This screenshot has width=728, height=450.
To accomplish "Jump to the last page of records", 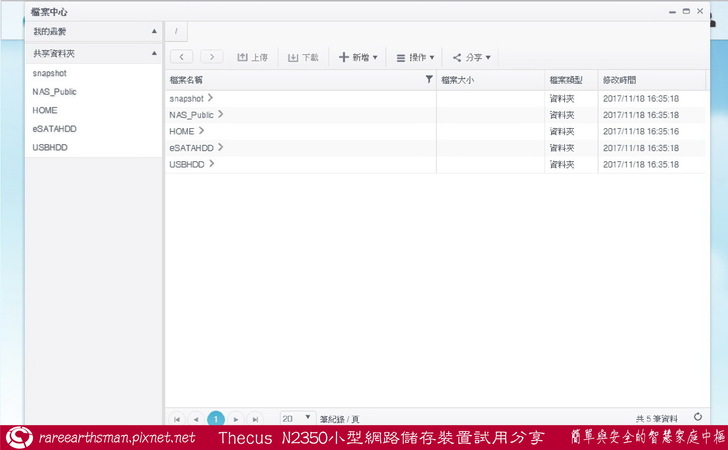I will (255, 419).
